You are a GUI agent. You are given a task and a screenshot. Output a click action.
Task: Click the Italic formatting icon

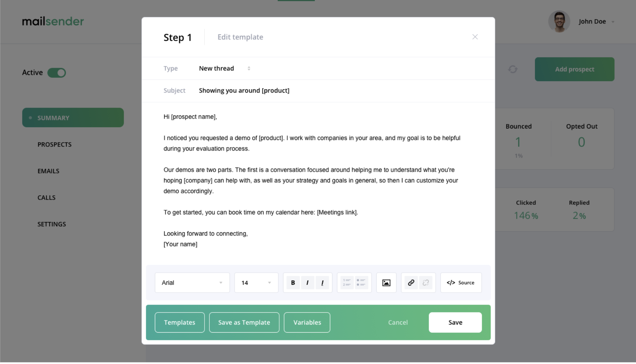click(x=307, y=282)
